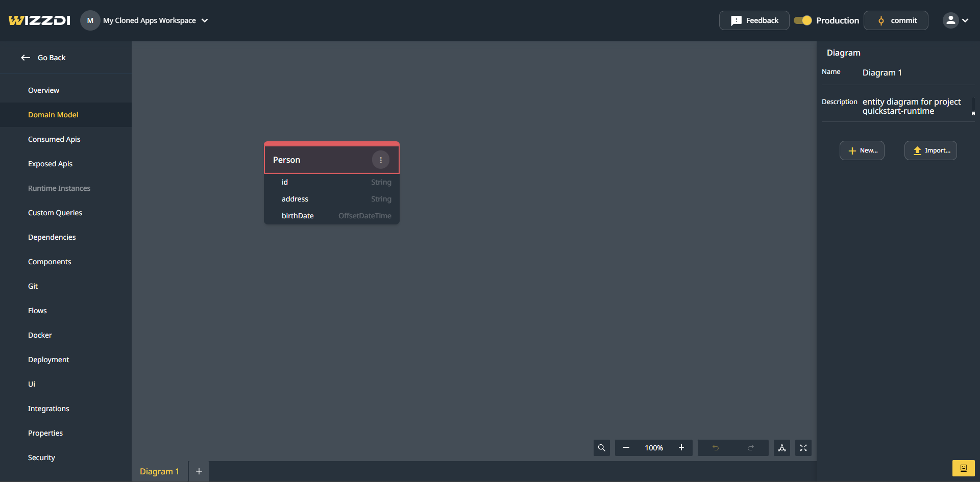This screenshot has height=482, width=980.
Task: Select Domain Model in sidebar
Action: tap(66, 115)
